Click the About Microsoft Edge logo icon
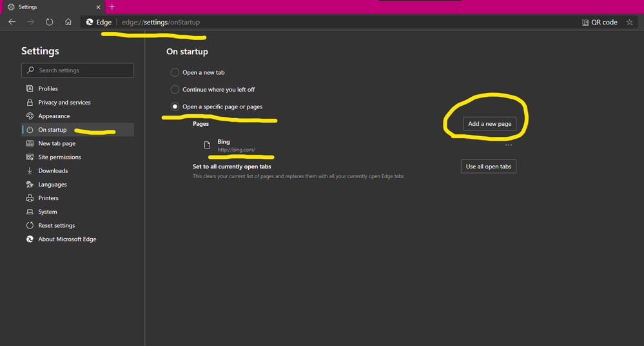The image size is (644, 346). pyautogui.click(x=30, y=239)
